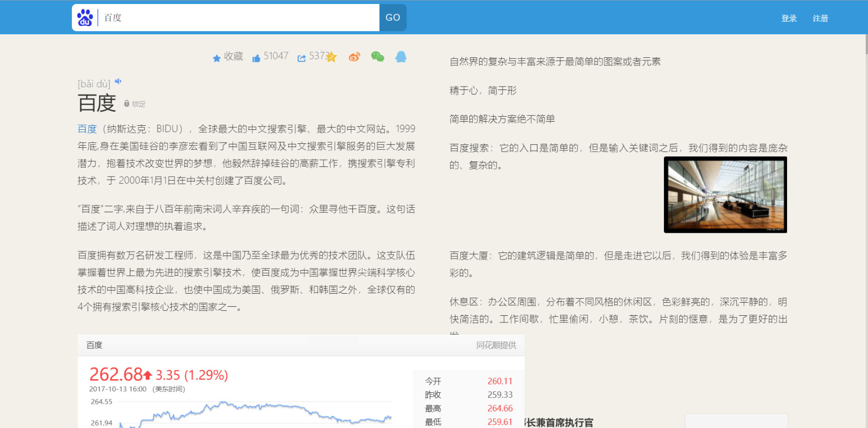Share to Weibo icon
This screenshot has height=428, width=868.
354,57
